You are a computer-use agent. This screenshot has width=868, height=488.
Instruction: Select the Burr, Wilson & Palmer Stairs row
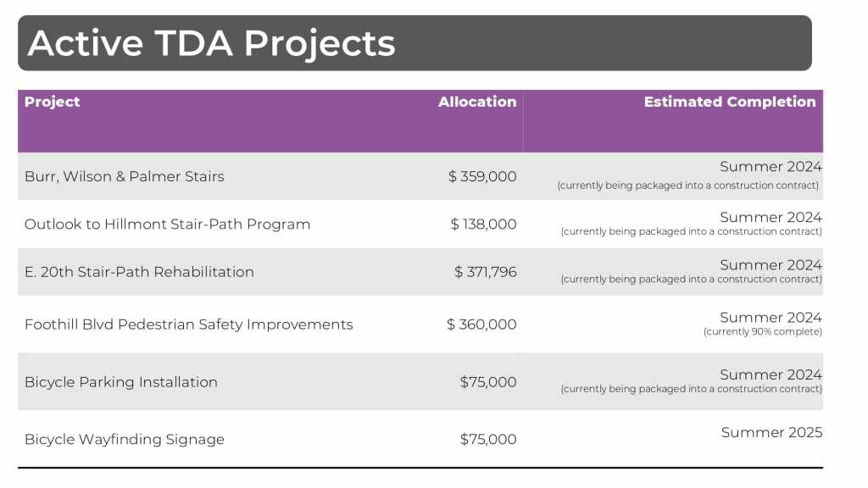click(x=125, y=177)
